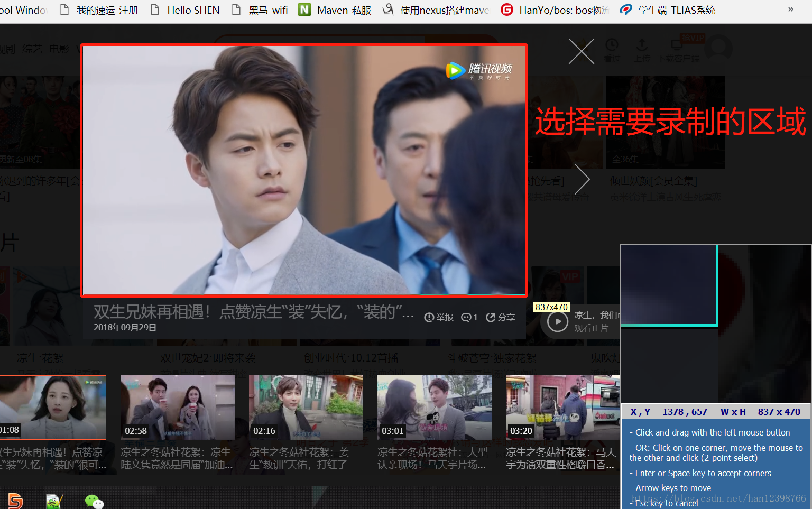Screen dimensions: 812x509
Task: Click the 凉生·花絮 category label
Action: click(x=40, y=358)
